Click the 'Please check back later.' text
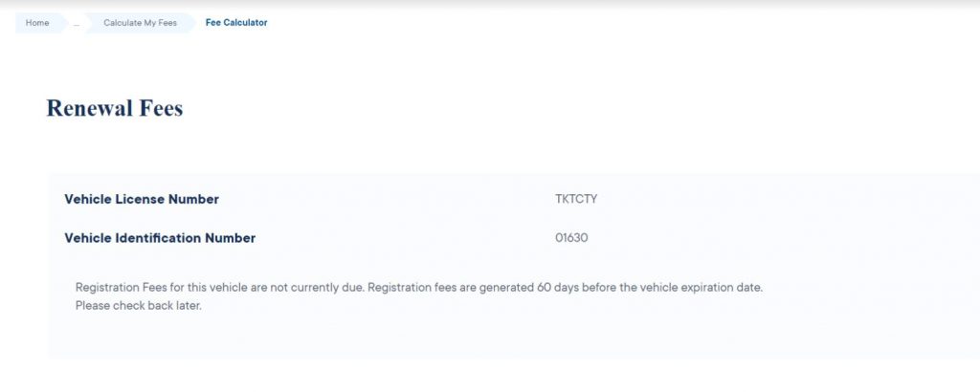The height and width of the screenshot is (392, 980). [x=139, y=306]
